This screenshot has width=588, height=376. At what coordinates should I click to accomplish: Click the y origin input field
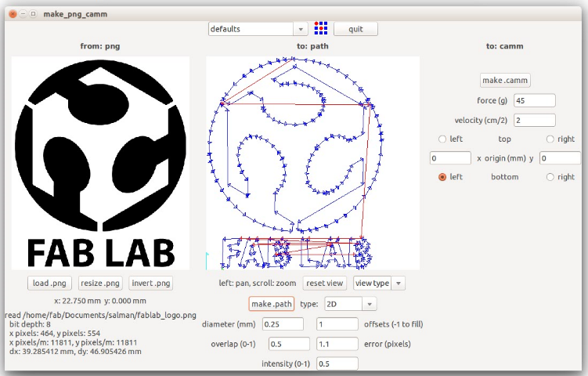coord(560,158)
